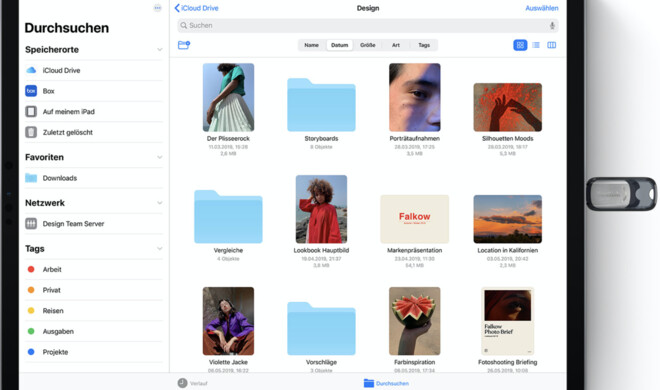Select iCloud Drive cloud icon in sidebar
The image size is (660, 390).
31,70
